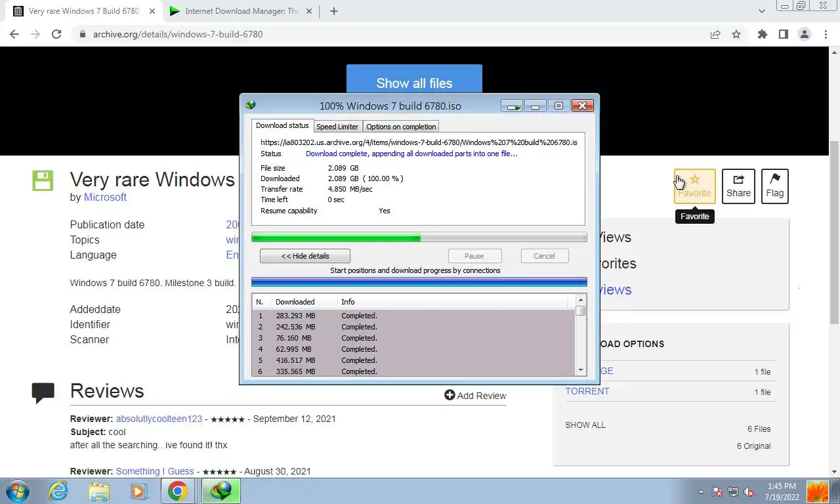Open reviewer absolutlycoolteen123 profile
The image size is (840, 504).
click(x=159, y=419)
